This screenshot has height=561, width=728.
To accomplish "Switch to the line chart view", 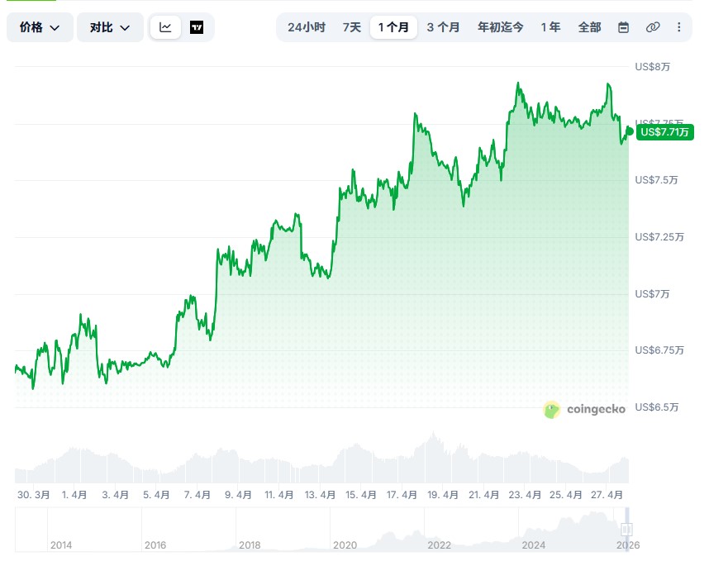I will click(x=165, y=27).
